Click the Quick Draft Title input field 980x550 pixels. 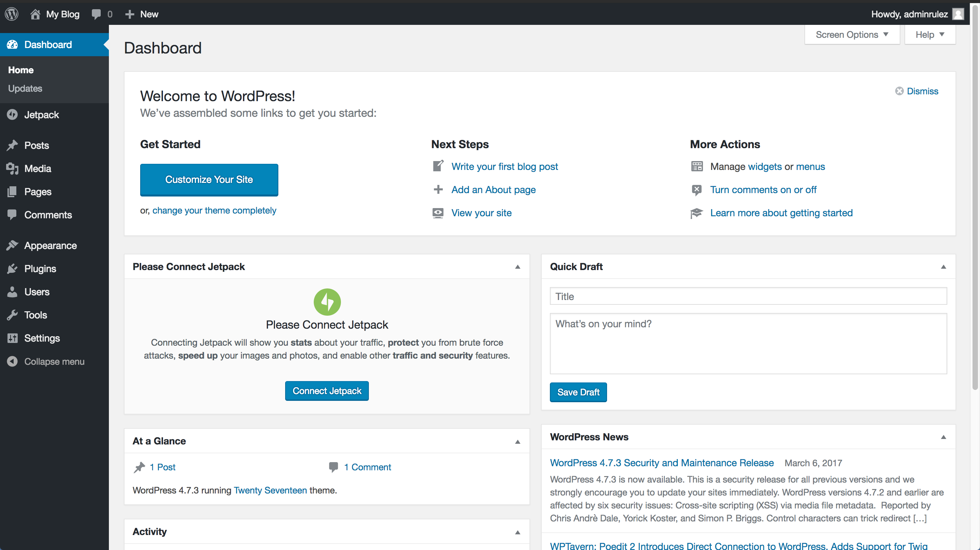[x=748, y=296]
